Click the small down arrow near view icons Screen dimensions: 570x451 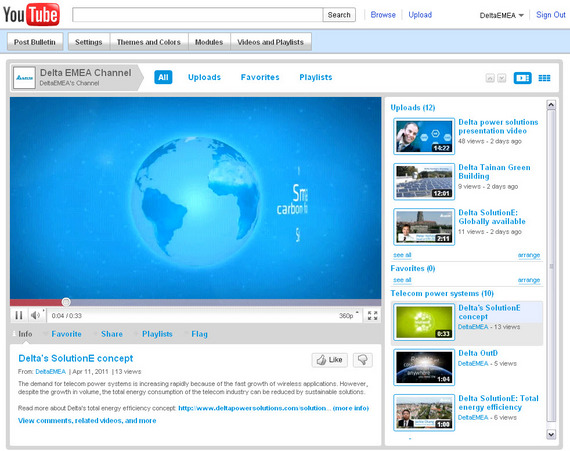click(x=502, y=78)
